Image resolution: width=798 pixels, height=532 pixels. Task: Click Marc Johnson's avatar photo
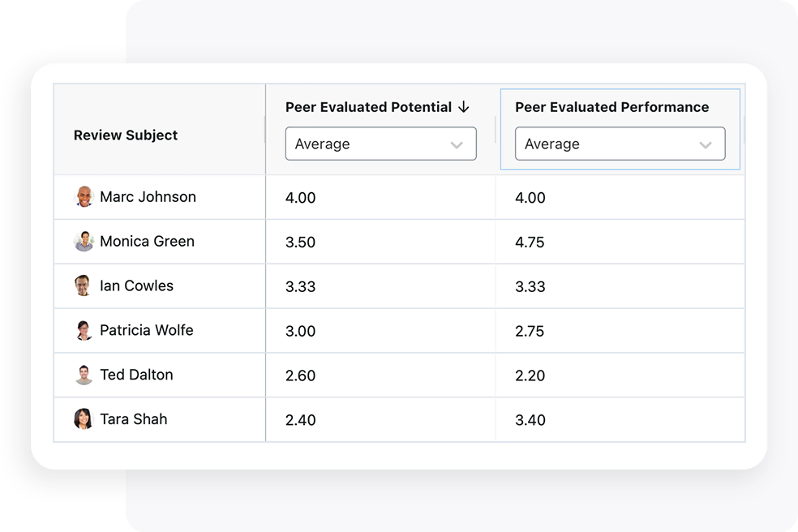pos(84,197)
